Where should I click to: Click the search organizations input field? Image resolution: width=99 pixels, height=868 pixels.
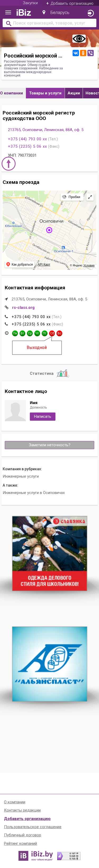coord(50,23)
